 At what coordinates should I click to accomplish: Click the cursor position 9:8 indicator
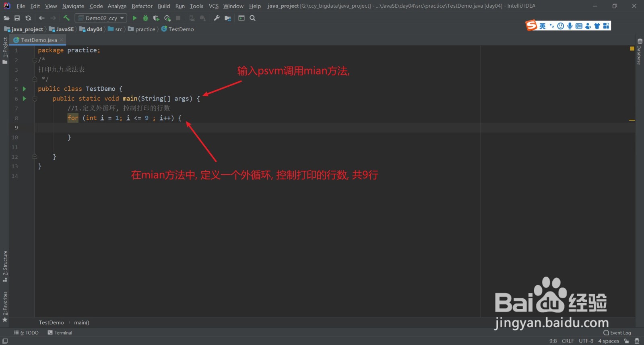(x=553, y=341)
